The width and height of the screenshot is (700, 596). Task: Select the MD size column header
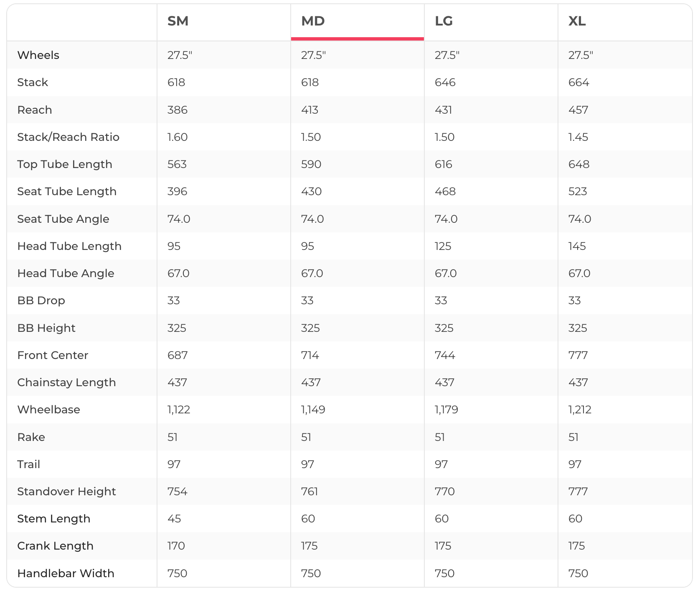(x=313, y=21)
